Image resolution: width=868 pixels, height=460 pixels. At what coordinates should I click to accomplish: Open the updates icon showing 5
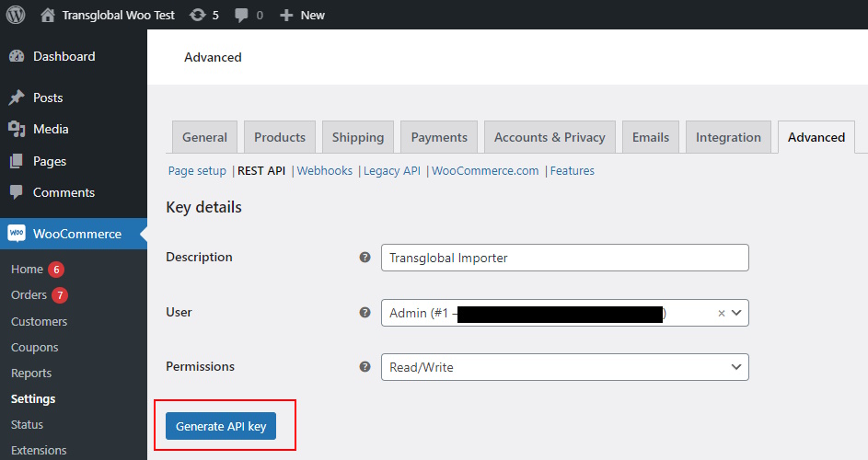[198, 15]
